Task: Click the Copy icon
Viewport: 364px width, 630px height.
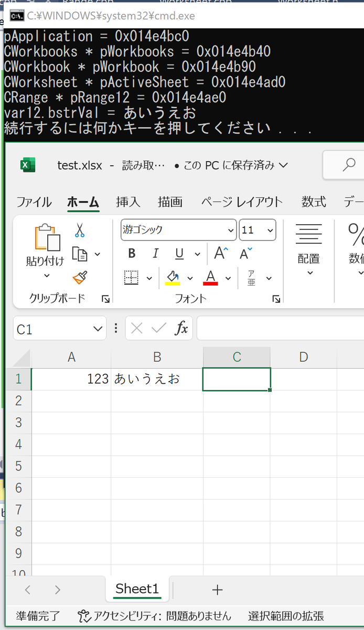Action: 80,254
